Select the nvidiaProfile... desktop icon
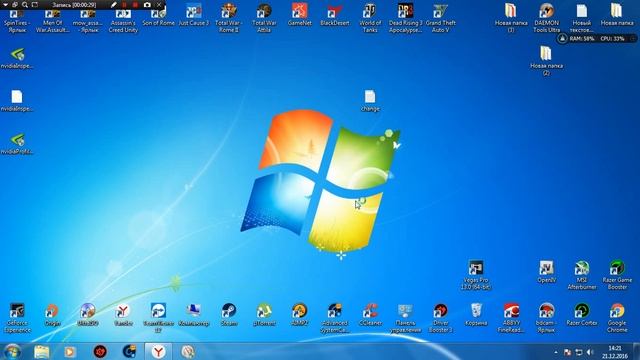This screenshot has height=360, width=640. click(17, 144)
